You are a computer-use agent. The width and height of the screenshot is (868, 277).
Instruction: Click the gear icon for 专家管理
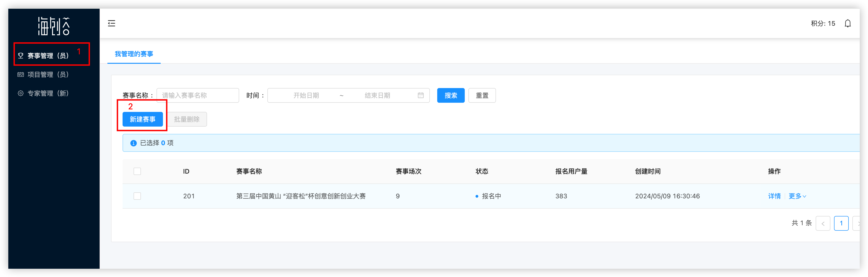click(21, 93)
